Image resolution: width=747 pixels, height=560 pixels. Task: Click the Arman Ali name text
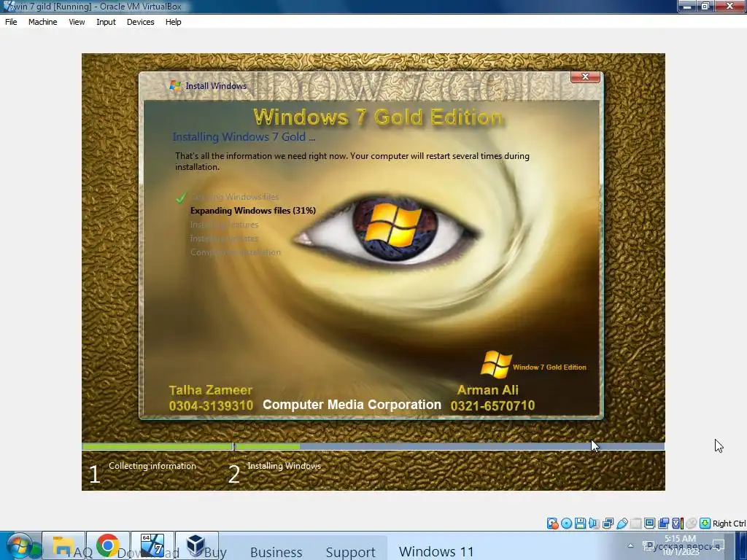pyautogui.click(x=488, y=390)
